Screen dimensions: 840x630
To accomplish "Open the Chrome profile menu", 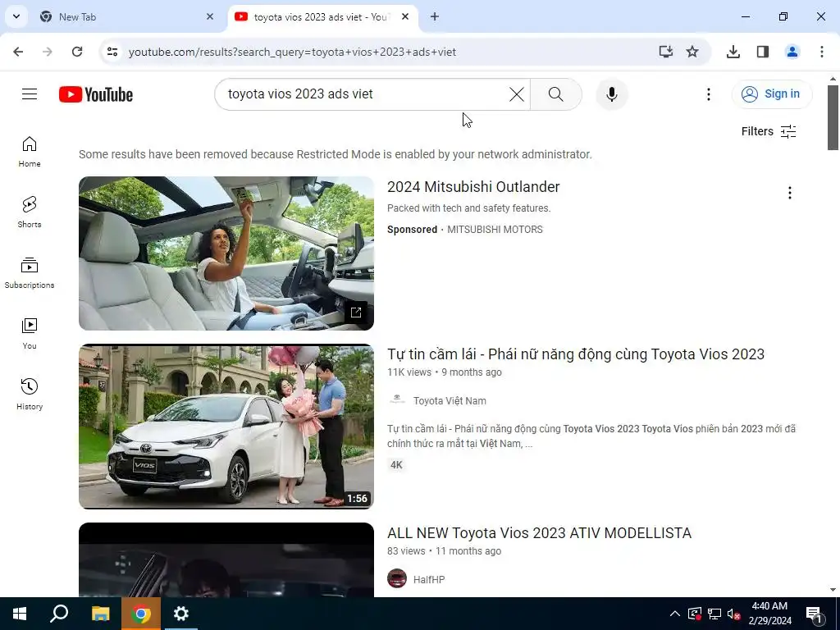I will (792, 52).
